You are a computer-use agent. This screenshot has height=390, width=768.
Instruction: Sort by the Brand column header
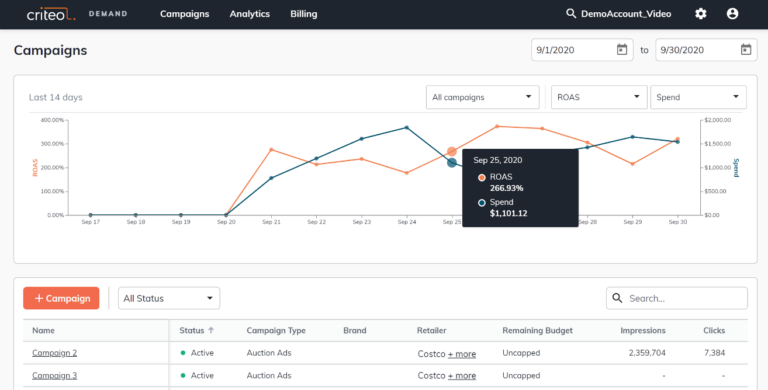point(355,330)
